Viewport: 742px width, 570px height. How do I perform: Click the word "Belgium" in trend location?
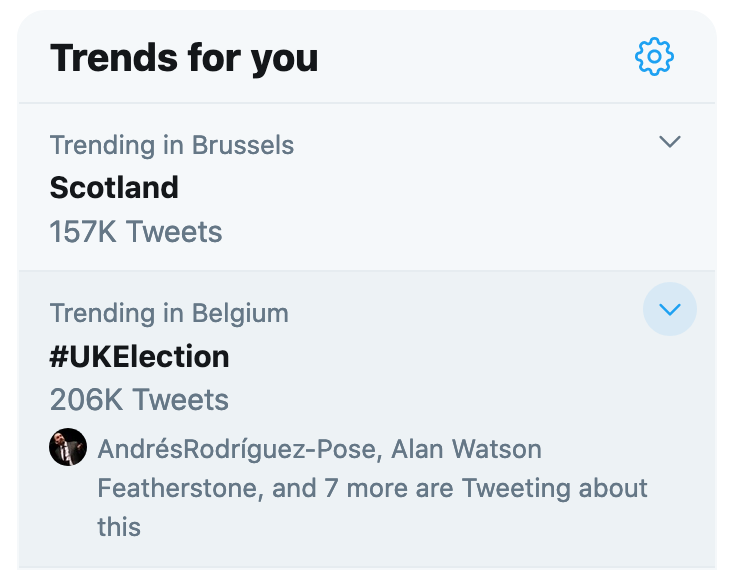[238, 313]
